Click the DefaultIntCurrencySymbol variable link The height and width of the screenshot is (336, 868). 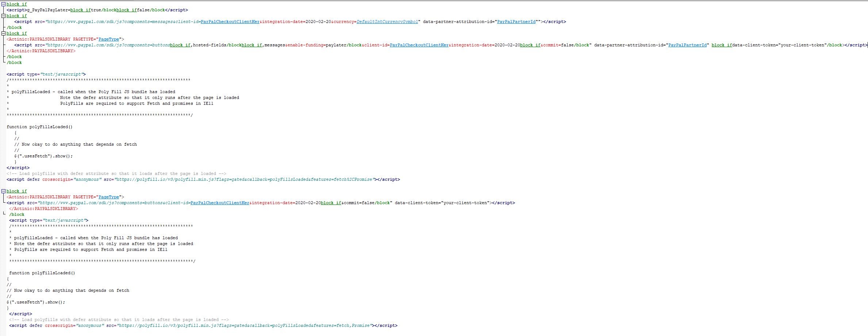pos(387,22)
